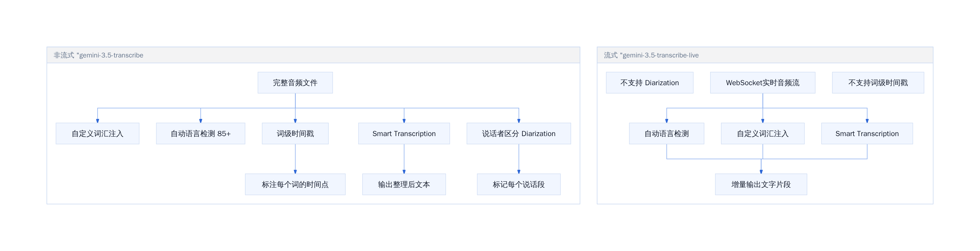Screen dimensions: 980x251
Task: Select the 输出整理后文本 node
Action: (x=404, y=184)
